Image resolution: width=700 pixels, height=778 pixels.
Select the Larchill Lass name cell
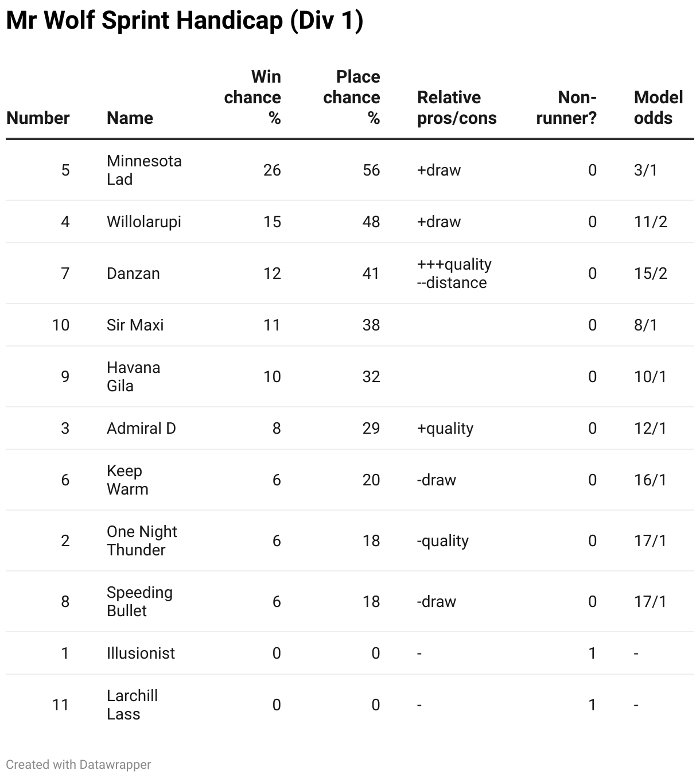pyautogui.click(x=132, y=705)
